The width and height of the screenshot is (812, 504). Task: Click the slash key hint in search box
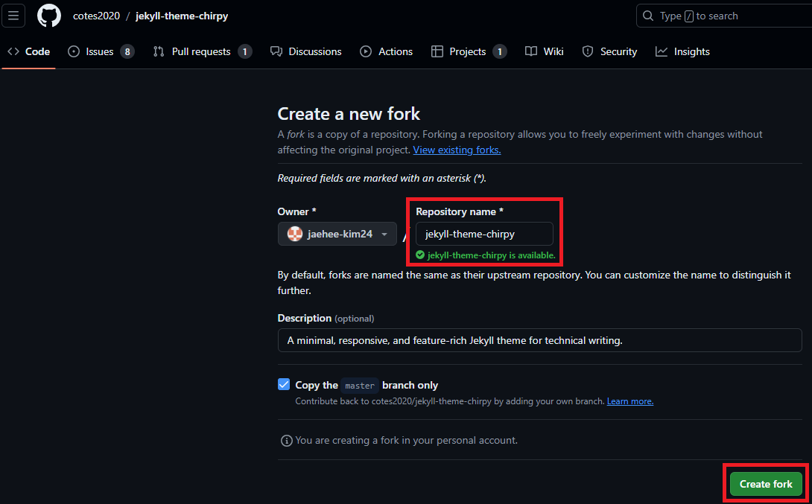[689, 16]
